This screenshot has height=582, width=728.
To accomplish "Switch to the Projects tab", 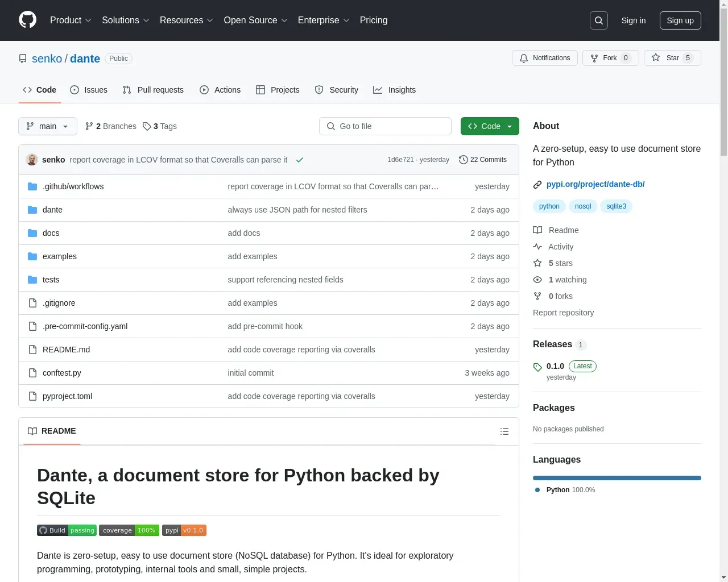I will [278, 90].
